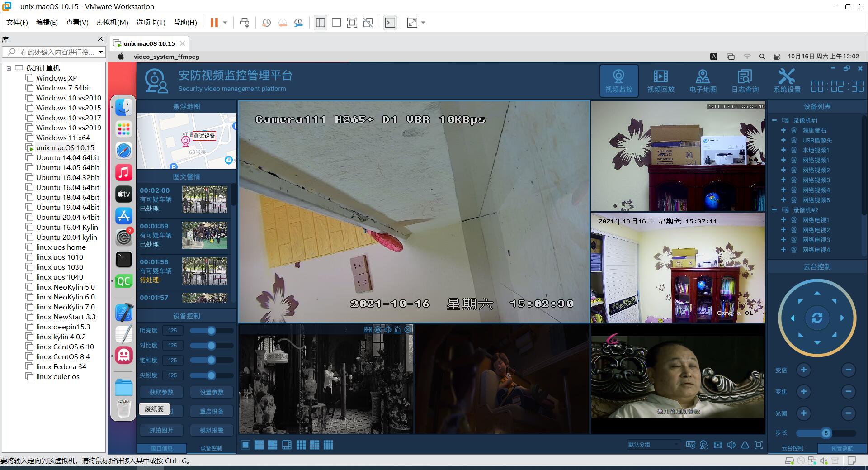Toggle sound in the bottom toolbar
Image resolution: width=868 pixels, height=470 pixels.
[731, 445]
